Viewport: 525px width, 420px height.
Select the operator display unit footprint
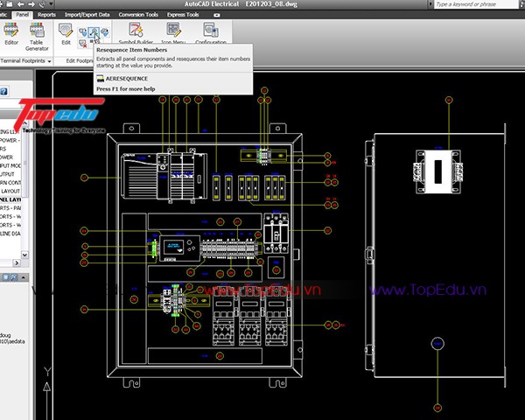(179, 248)
